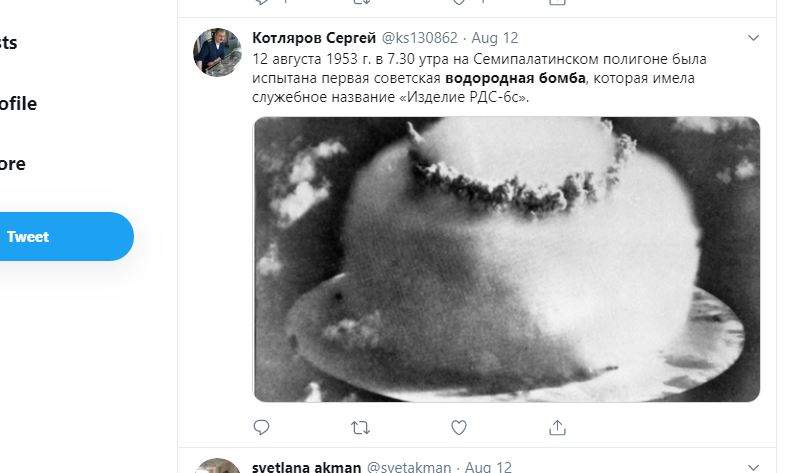This screenshot has height=473, width=807.
Task: Share Котляров Сергей's tweet
Action: coord(557,427)
